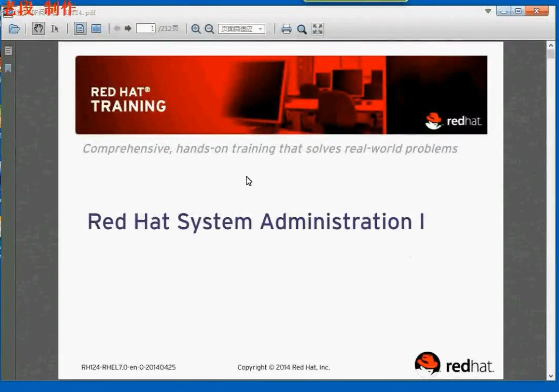
Task: Click the scrollbar down arrow
Action: 551,376
